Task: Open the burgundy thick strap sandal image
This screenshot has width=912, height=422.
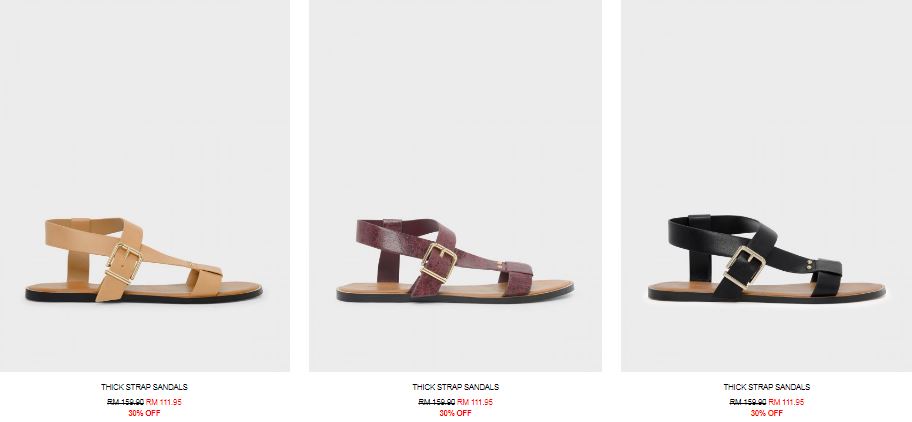Action: tap(455, 185)
